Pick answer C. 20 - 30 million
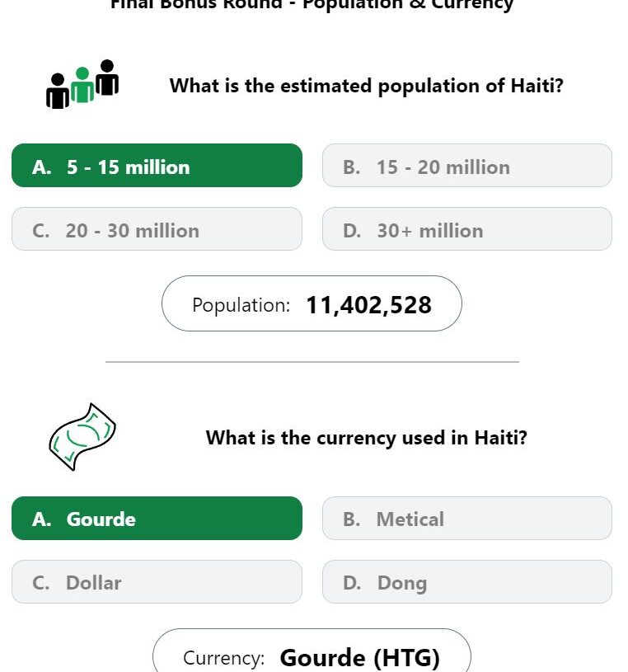628x672 pixels. click(x=157, y=229)
